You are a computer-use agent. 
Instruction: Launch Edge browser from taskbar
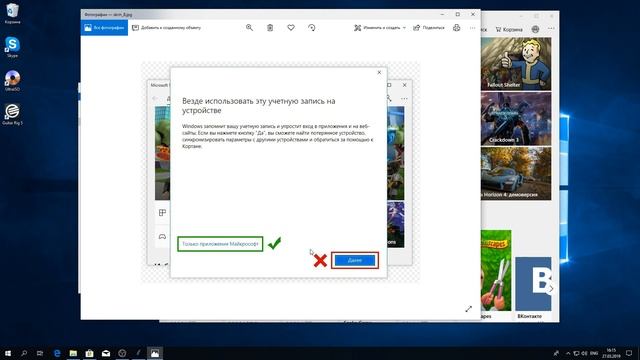(x=57, y=353)
